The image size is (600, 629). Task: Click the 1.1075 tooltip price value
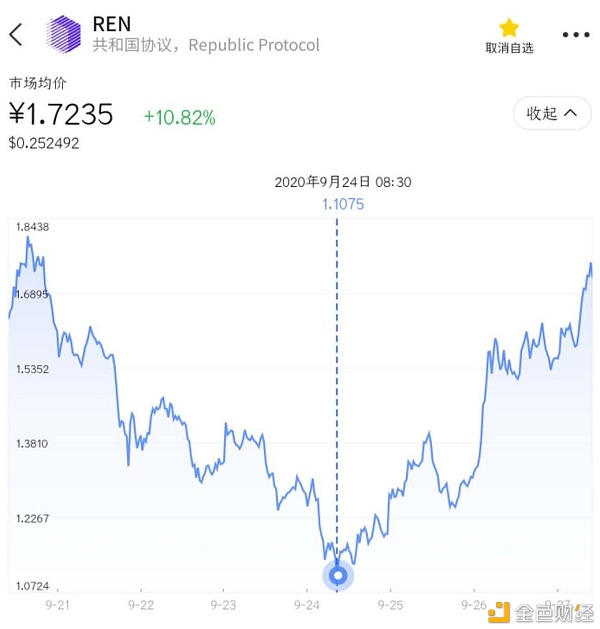(x=343, y=204)
